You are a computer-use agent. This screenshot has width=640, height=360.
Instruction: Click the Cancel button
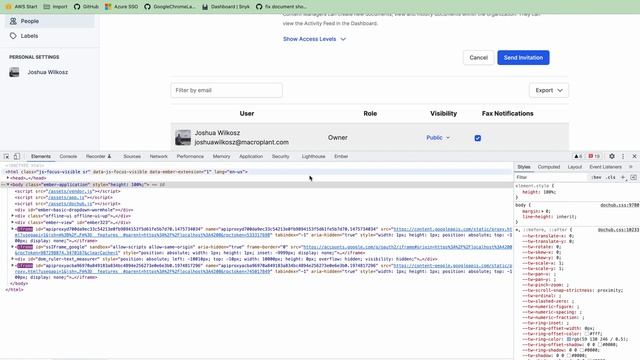[478, 58]
